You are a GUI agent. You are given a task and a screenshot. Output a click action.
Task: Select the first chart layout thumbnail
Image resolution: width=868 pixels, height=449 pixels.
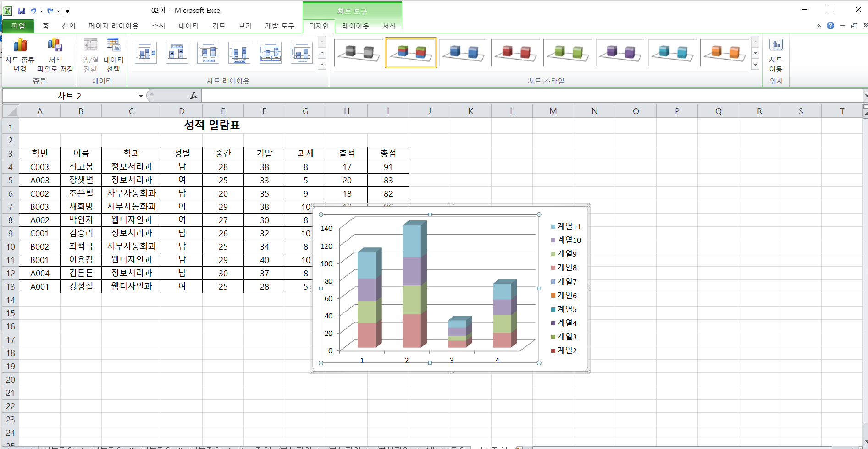tap(146, 53)
